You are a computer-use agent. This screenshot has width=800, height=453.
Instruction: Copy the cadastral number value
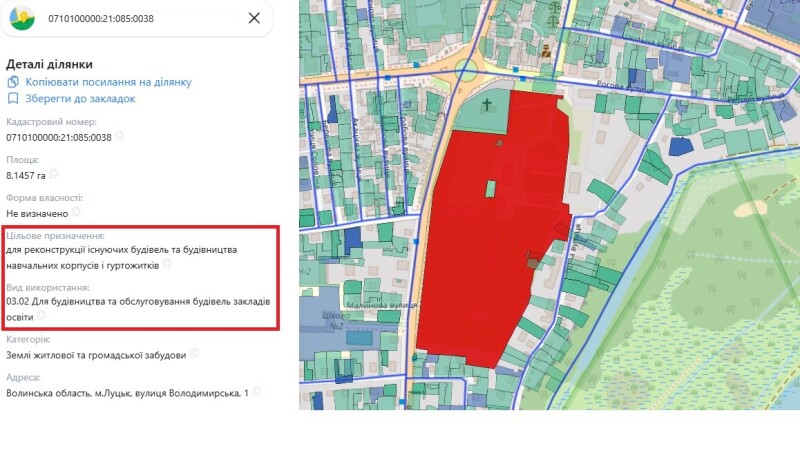coord(119,136)
